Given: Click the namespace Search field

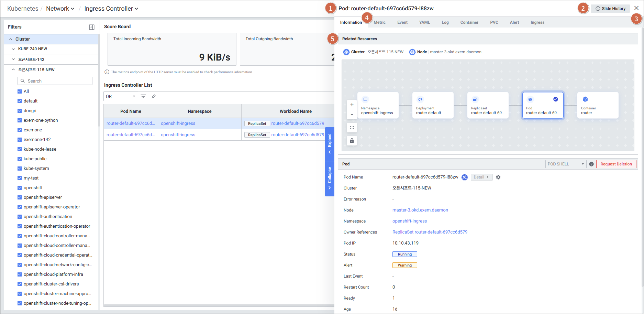Looking at the screenshot, I should tap(55, 81).
